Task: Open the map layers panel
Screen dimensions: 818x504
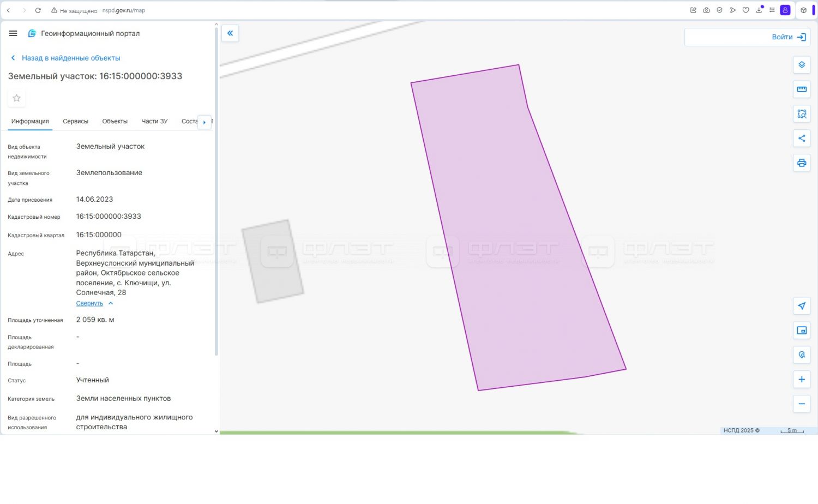Action: point(801,65)
